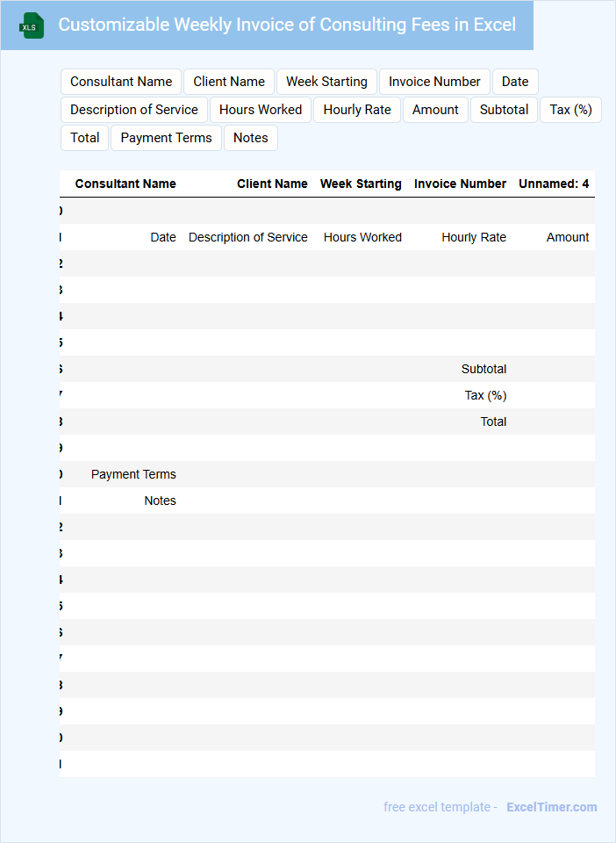This screenshot has width=616, height=843.
Task: Click the Client Name column header
Action: pos(272,184)
